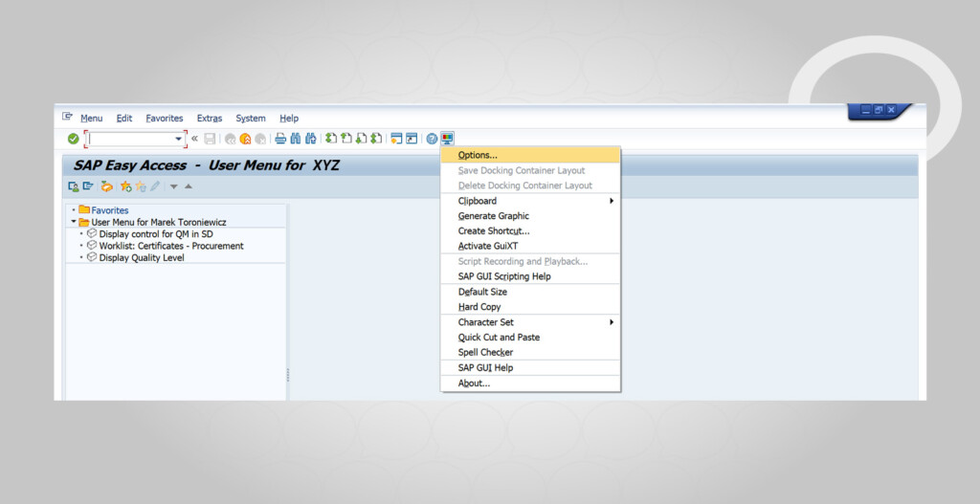Viewport: 980px width, 504px height.
Task: Open the Extras menu
Action: (x=209, y=119)
